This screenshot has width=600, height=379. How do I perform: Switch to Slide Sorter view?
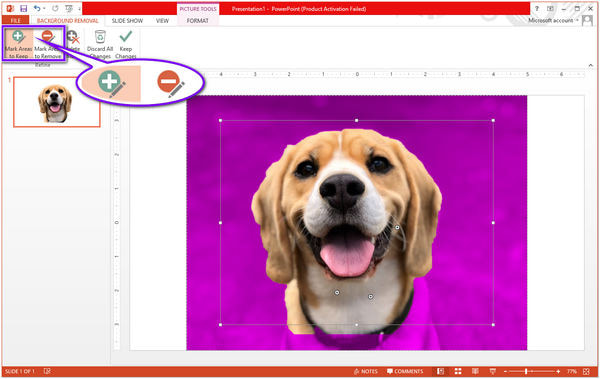pos(458,371)
